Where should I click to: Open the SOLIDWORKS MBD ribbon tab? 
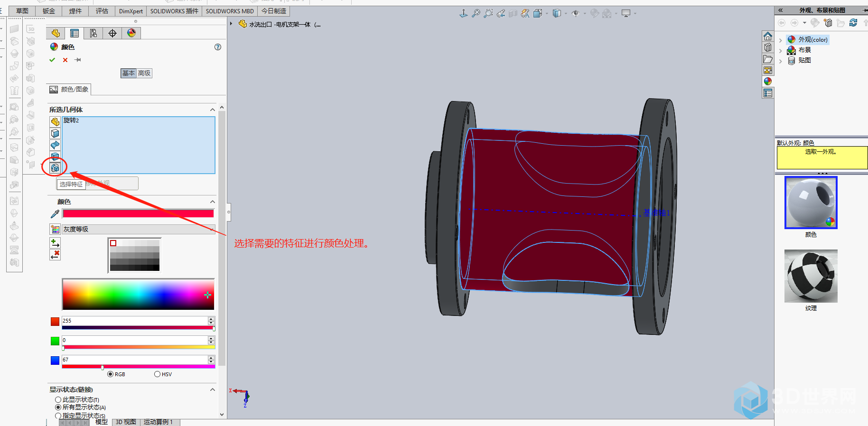click(230, 11)
